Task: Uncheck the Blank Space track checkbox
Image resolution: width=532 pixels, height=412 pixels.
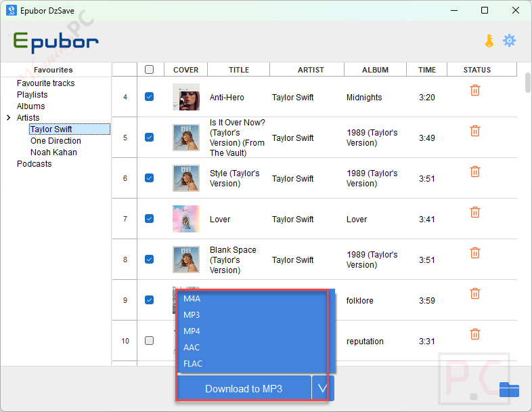Action: click(150, 260)
